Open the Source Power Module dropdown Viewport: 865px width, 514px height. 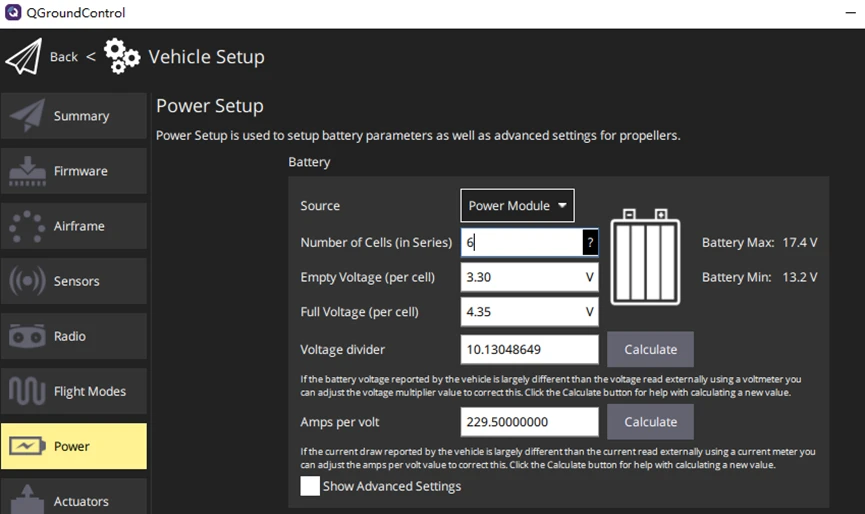click(517, 206)
